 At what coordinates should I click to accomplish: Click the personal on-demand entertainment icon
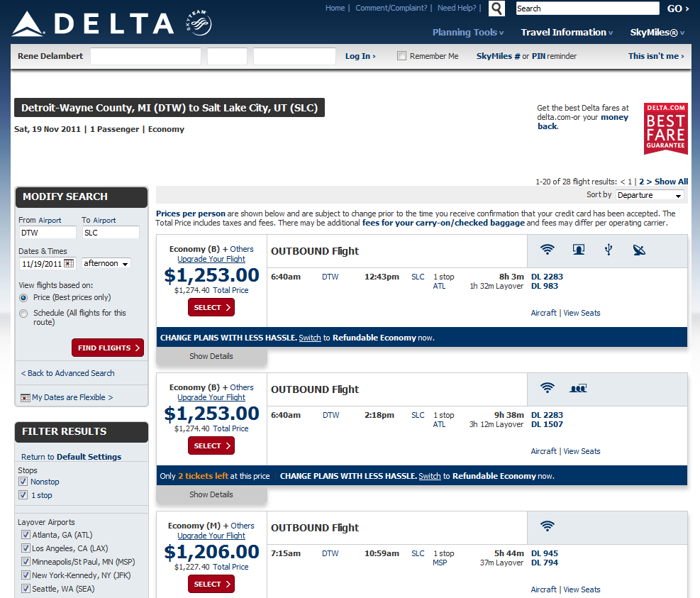pyautogui.click(x=578, y=250)
